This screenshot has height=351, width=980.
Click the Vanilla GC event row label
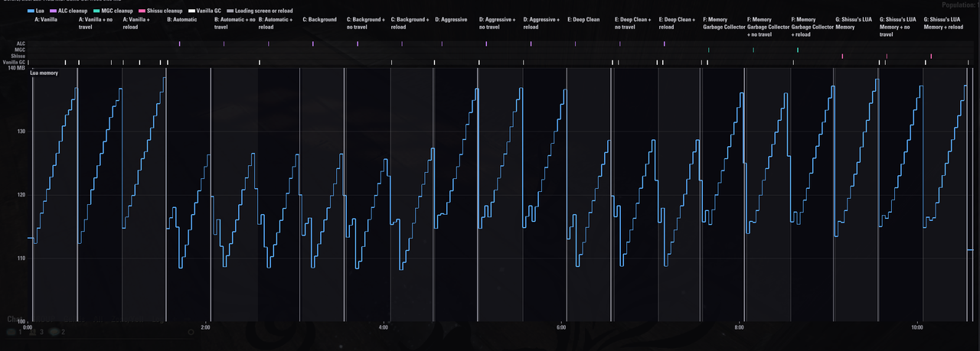pos(15,62)
